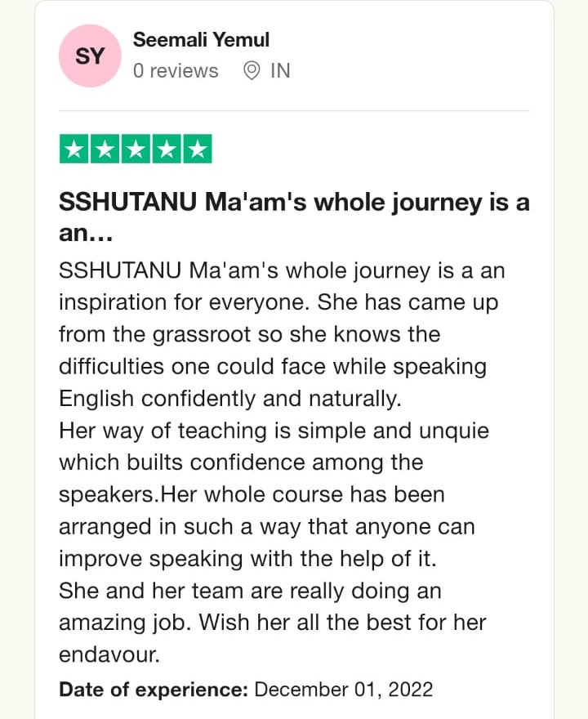Screen dimensions: 588x719
Task: Click the date December 01, 2022
Action: 344,689
